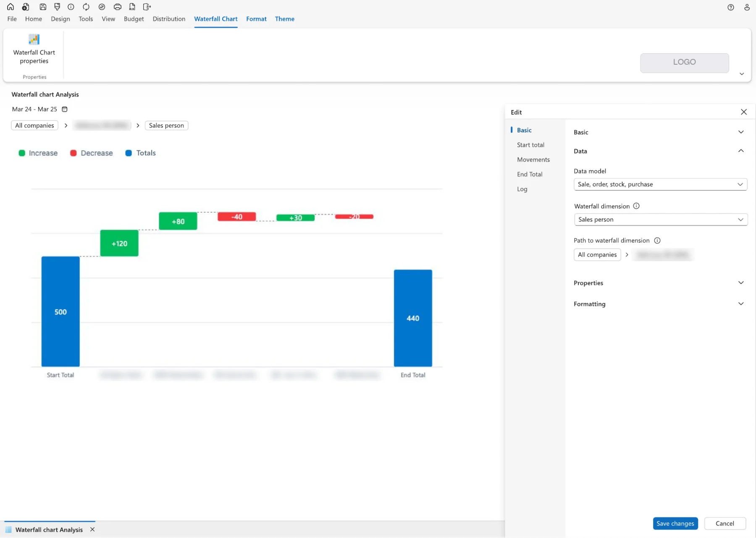Click the Print icon
Image resolution: width=756 pixels, height=538 pixels.
118,7
